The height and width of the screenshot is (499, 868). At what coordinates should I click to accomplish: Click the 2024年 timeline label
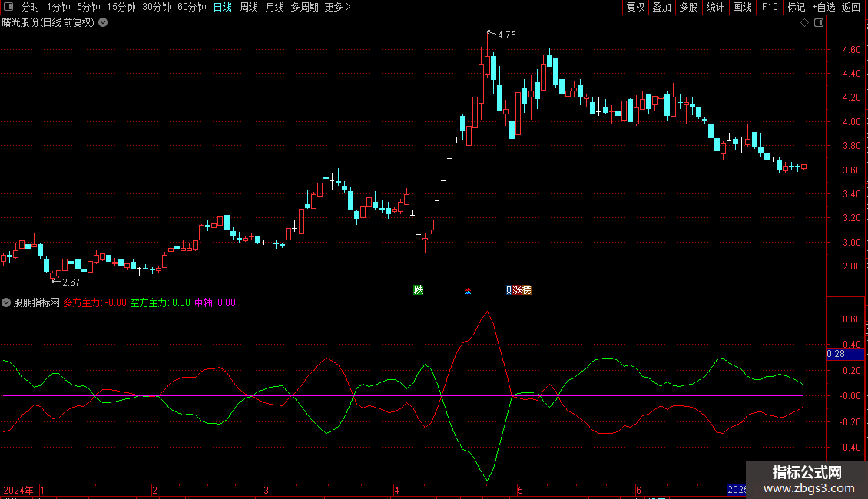[x=18, y=490]
